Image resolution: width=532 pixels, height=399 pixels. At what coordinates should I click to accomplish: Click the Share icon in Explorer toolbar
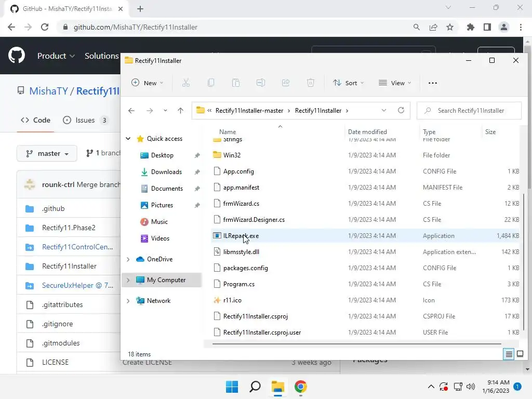pyautogui.click(x=286, y=83)
